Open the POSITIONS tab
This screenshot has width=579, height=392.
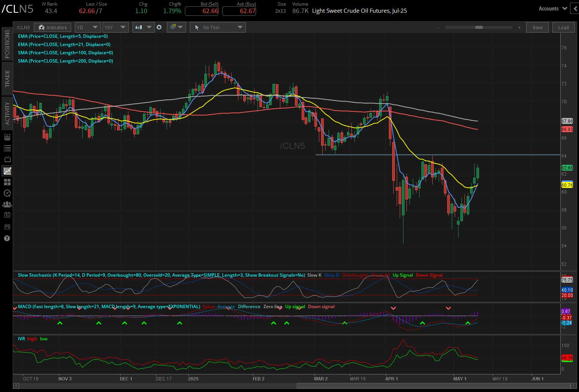[7, 43]
